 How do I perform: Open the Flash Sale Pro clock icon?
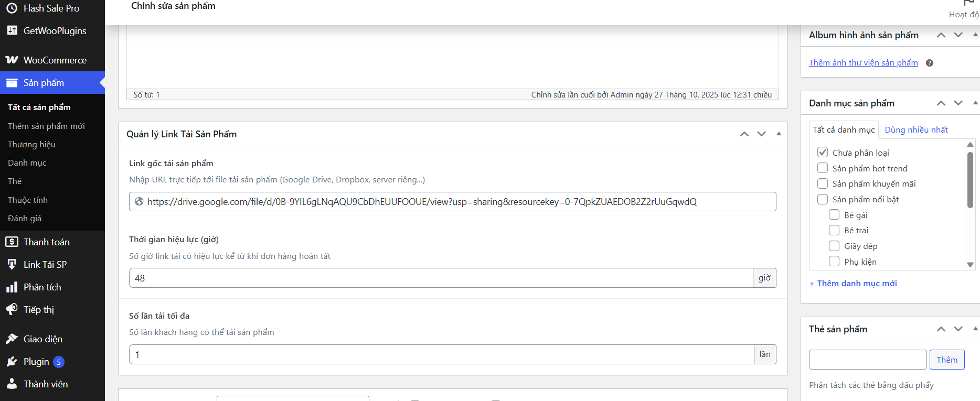tap(12, 8)
